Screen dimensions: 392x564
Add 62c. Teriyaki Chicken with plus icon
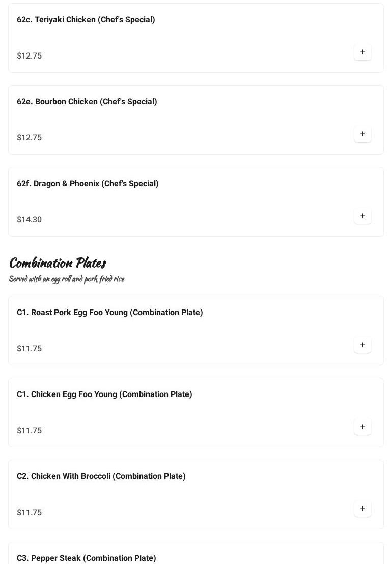[362, 52]
